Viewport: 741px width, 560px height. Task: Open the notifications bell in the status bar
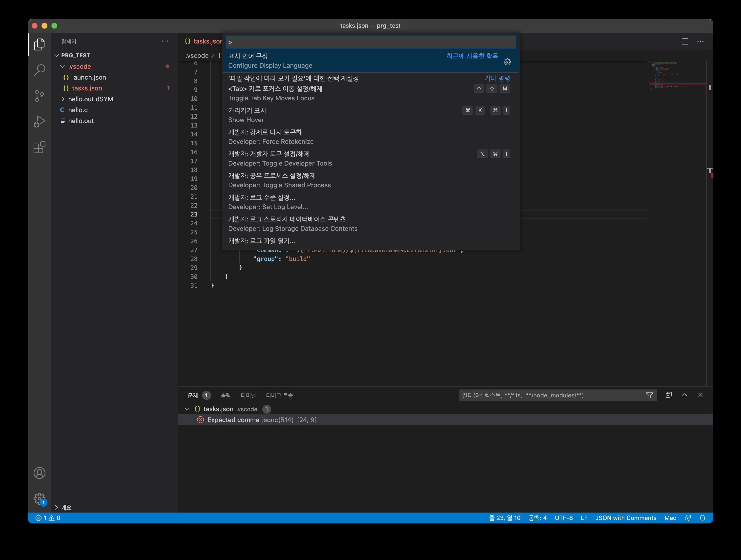(702, 518)
